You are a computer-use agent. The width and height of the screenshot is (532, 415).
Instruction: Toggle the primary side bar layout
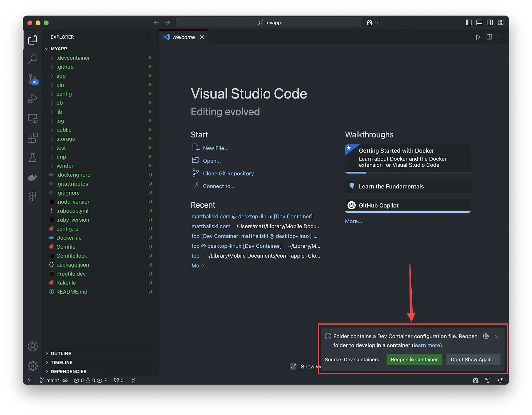468,23
